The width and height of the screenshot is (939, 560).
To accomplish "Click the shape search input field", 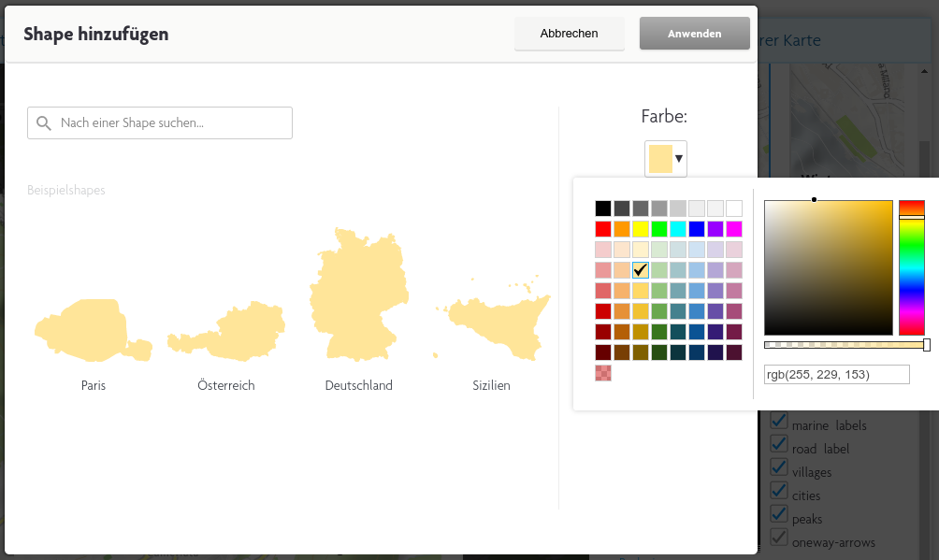I will tap(173, 123).
